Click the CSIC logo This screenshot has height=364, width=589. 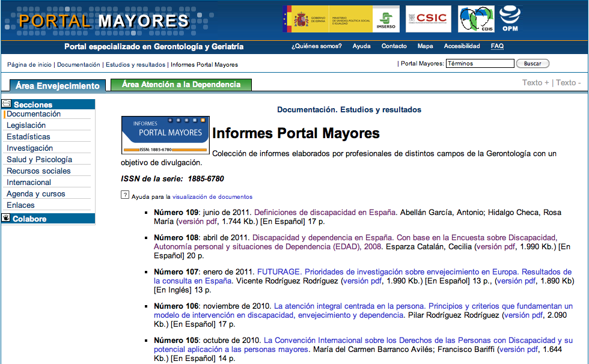pyautogui.click(x=428, y=19)
